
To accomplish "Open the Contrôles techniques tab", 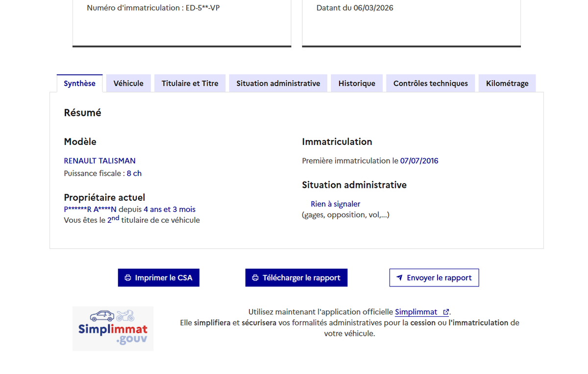I will click(x=431, y=83).
